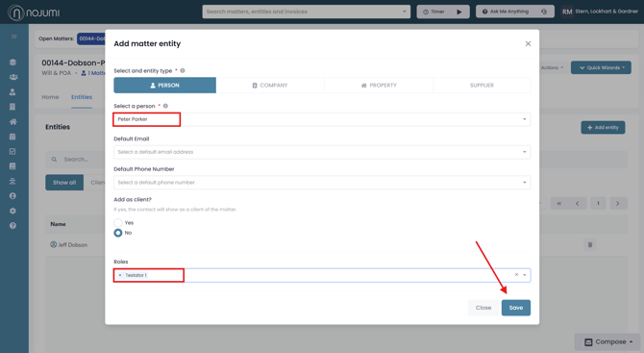Image resolution: width=644 pixels, height=353 pixels.
Task: Close the Add matter entity dialog
Action: 529,43
